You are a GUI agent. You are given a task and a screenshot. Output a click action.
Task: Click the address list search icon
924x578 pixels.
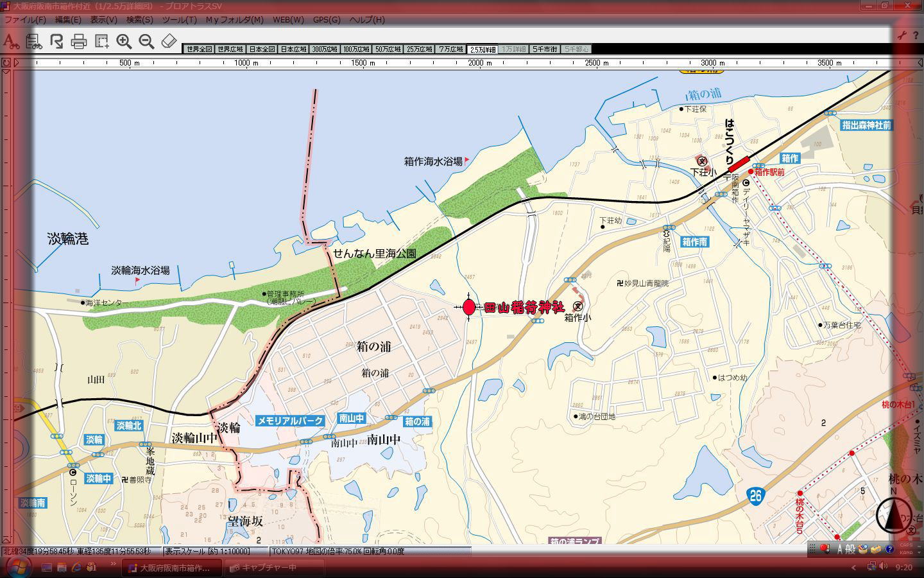[x=33, y=42]
